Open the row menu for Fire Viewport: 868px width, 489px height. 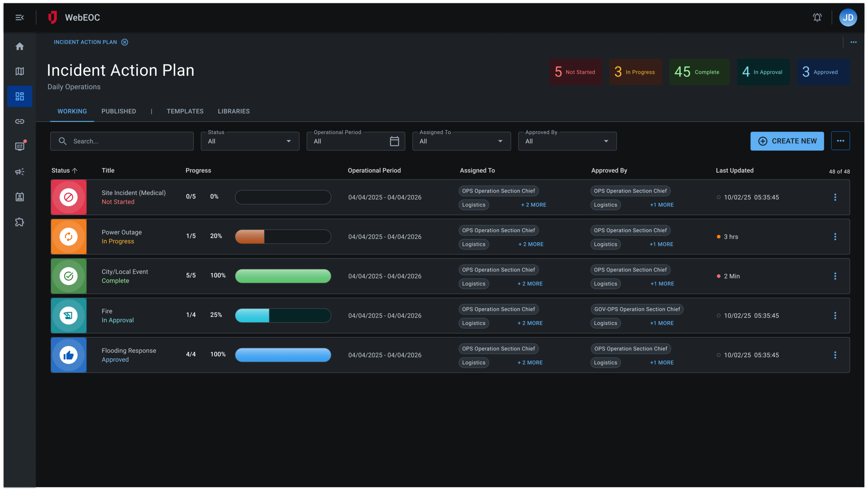835,315
